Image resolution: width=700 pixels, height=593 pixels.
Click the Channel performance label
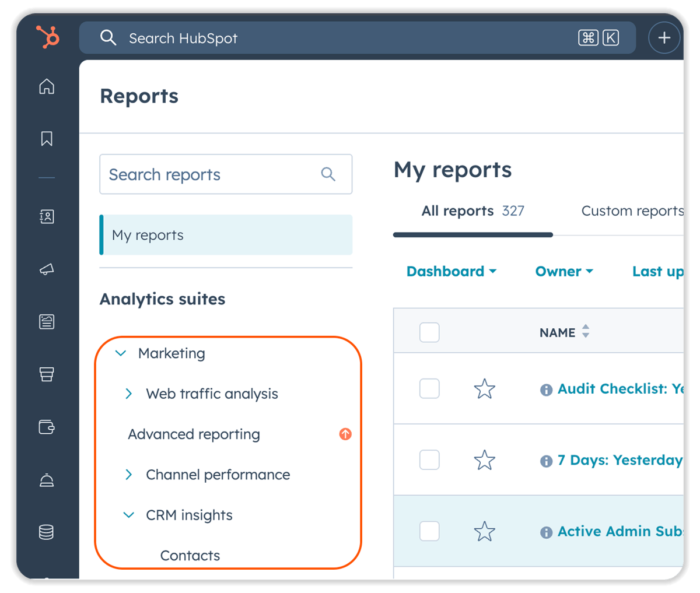coord(218,475)
